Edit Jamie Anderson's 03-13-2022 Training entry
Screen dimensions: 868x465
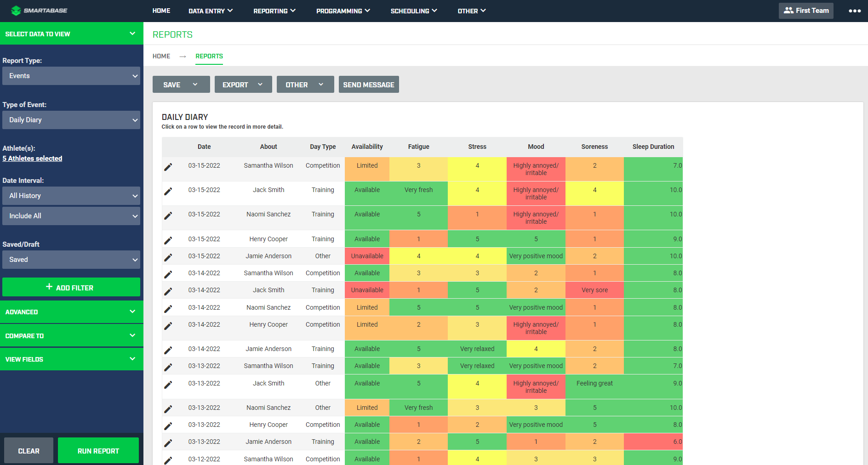point(168,442)
